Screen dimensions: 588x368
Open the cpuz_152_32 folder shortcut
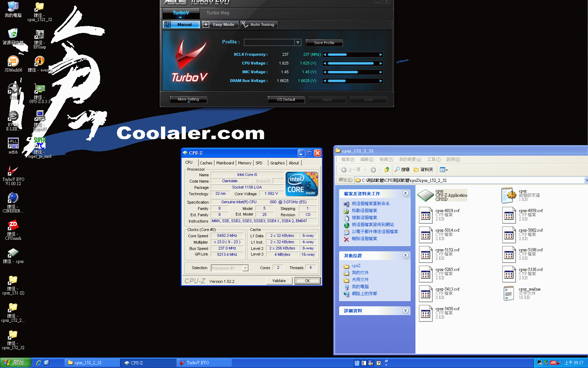pos(13,339)
